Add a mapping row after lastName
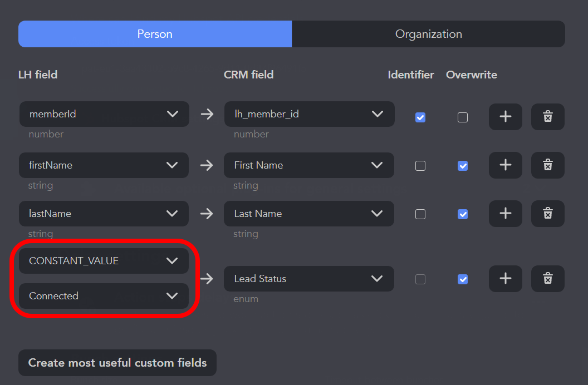588x385 pixels. (x=505, y=214)
